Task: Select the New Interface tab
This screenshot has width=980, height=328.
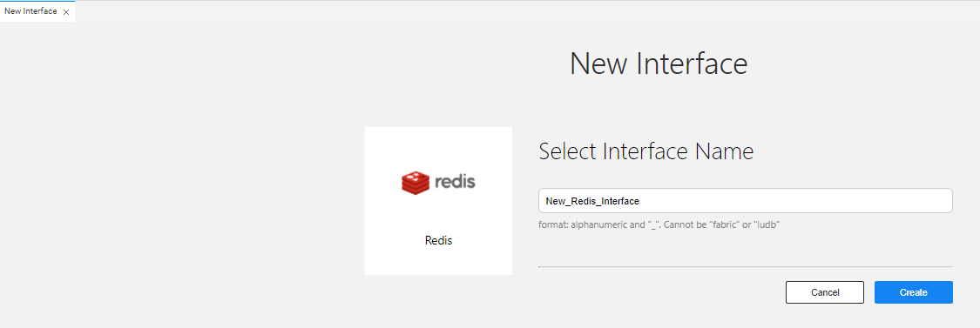Action: [30, 11]
